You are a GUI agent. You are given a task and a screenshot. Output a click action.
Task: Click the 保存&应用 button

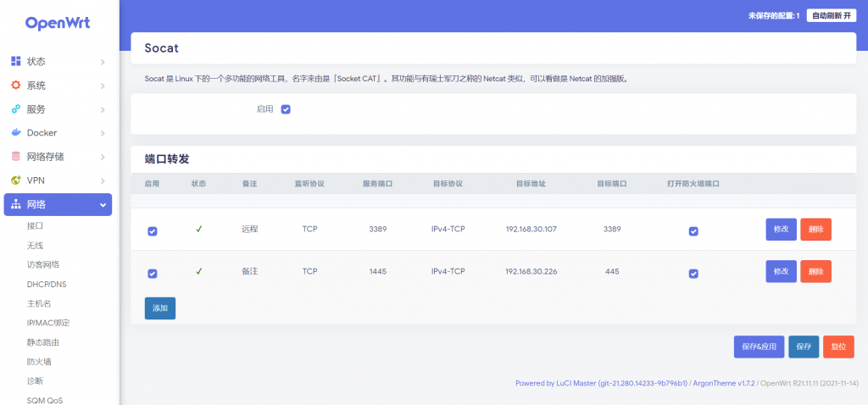tap(759, 347)
